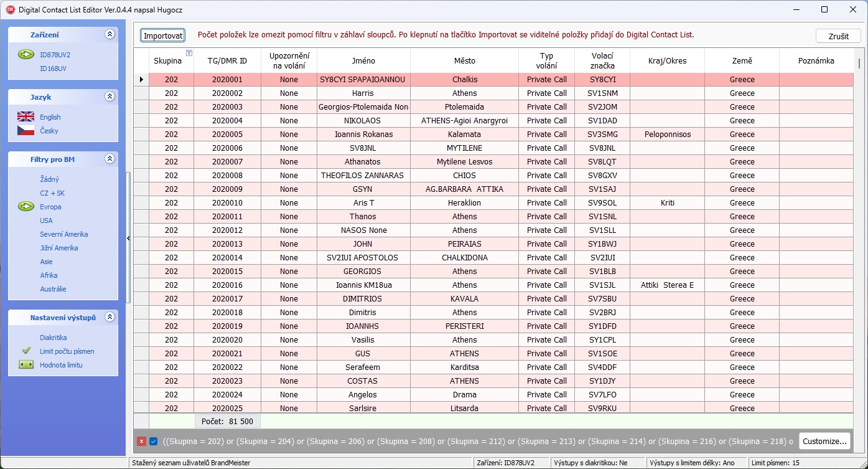Screen dimensions: 868x469
Task: Select the cell SY8CYI SPAPAIOANNOU
Action: click(362, 79)
